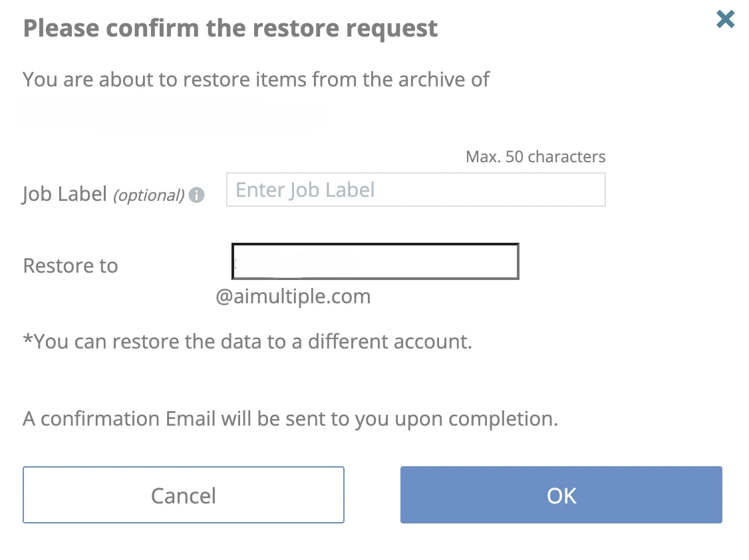Click the italic "(optional)" text
749x560 pixels.
pyautogui.click(x=148, y=195)
